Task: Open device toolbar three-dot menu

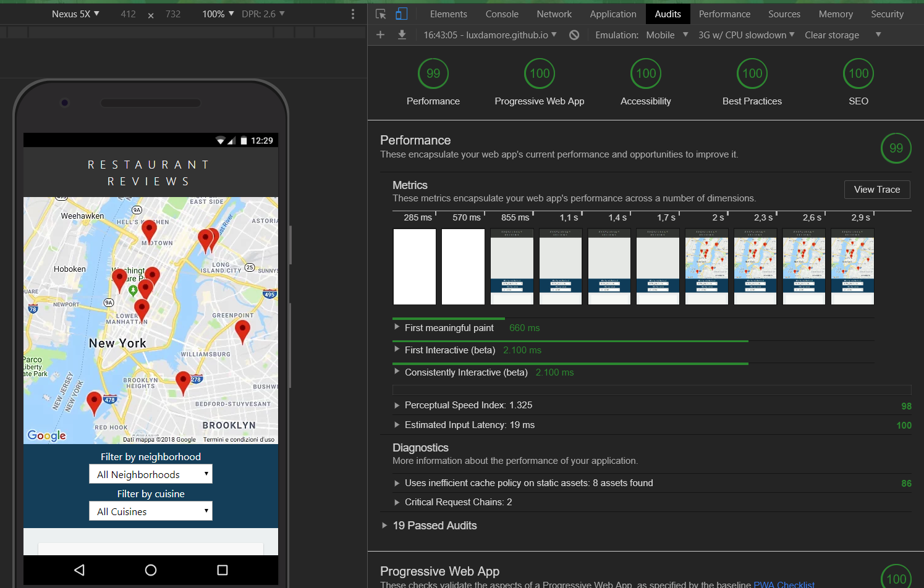Action: 353,14
